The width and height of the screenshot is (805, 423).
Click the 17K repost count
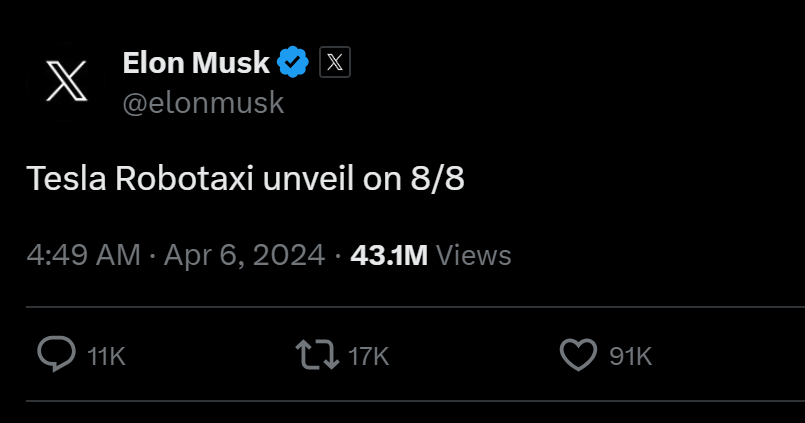click(x=368, y=357)
